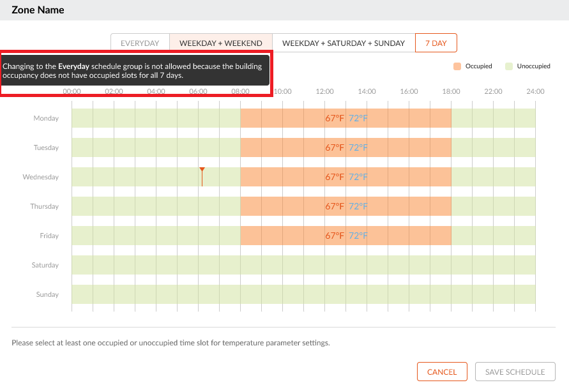Select Thursday's morning unoccupied slot before 08:00
This screenshot has height=392, width=569.
click(156, 206)
